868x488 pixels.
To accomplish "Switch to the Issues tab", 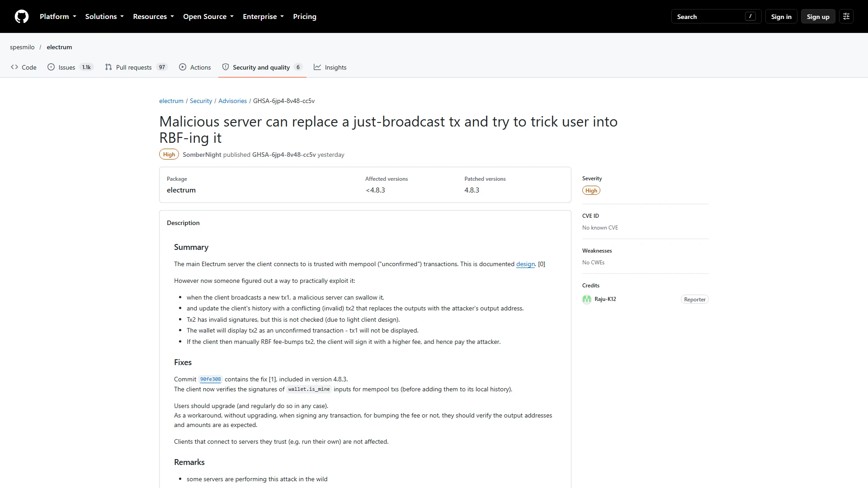I will pos(70,67).
